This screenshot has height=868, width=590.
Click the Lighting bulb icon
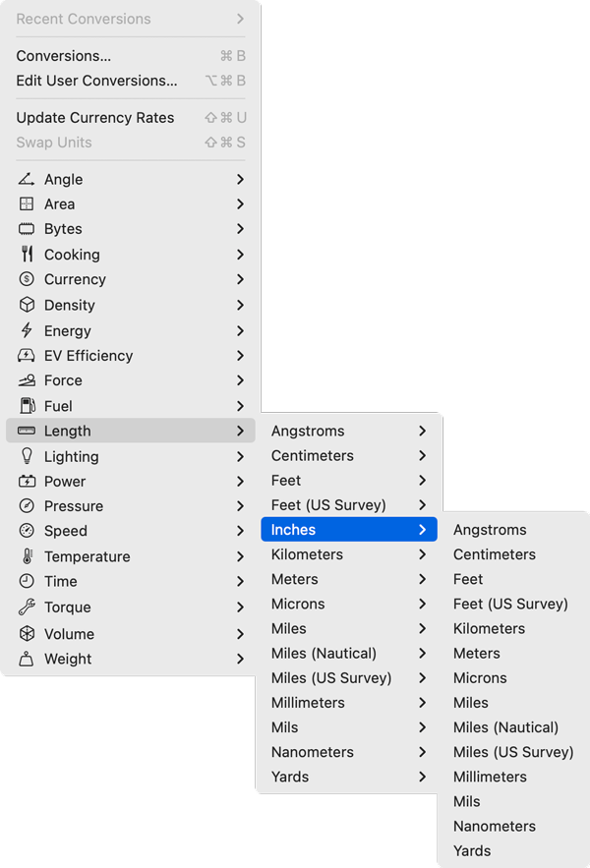27,456
